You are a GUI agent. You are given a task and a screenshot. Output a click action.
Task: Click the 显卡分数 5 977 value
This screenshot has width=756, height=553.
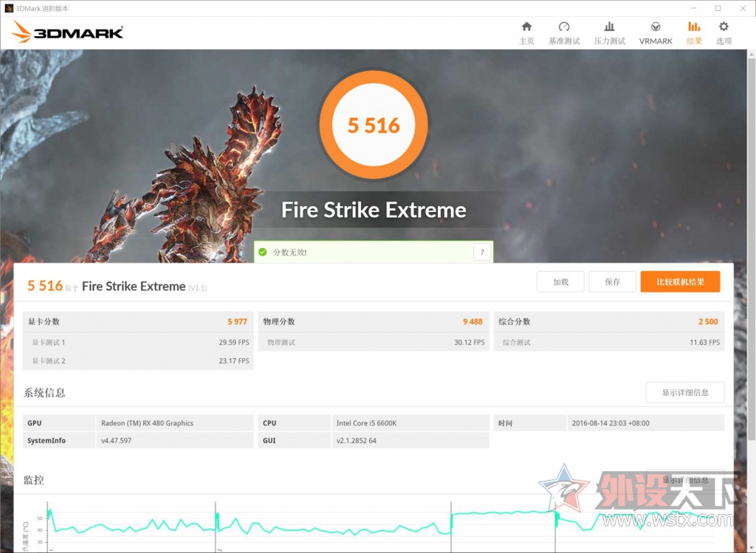(x=237, y=322)
